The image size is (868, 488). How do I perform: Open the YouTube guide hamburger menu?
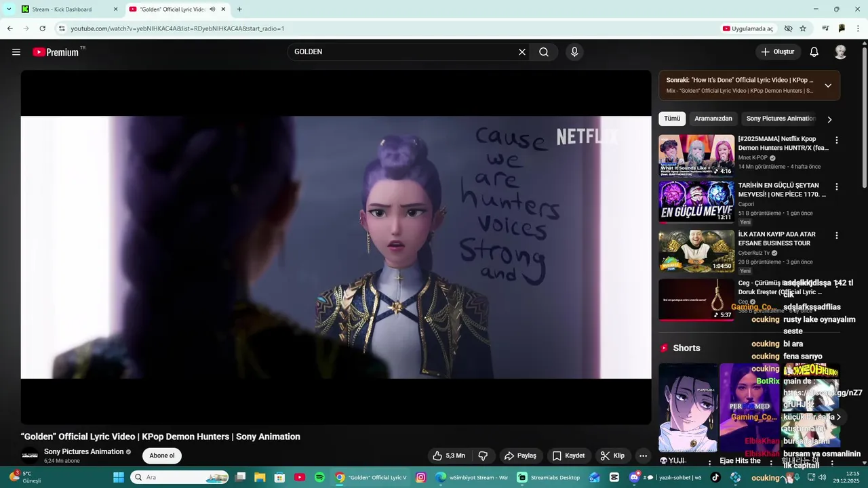click(x=16, y=52)
